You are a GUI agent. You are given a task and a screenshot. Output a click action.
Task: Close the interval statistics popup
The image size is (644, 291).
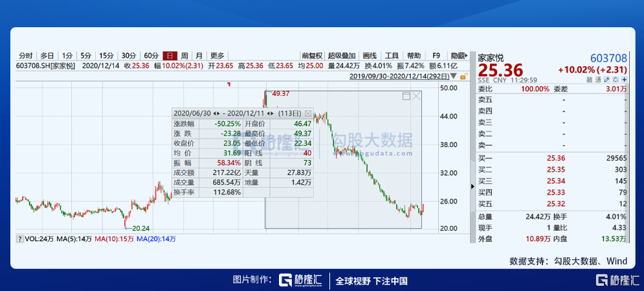click(x=309, y=113)
